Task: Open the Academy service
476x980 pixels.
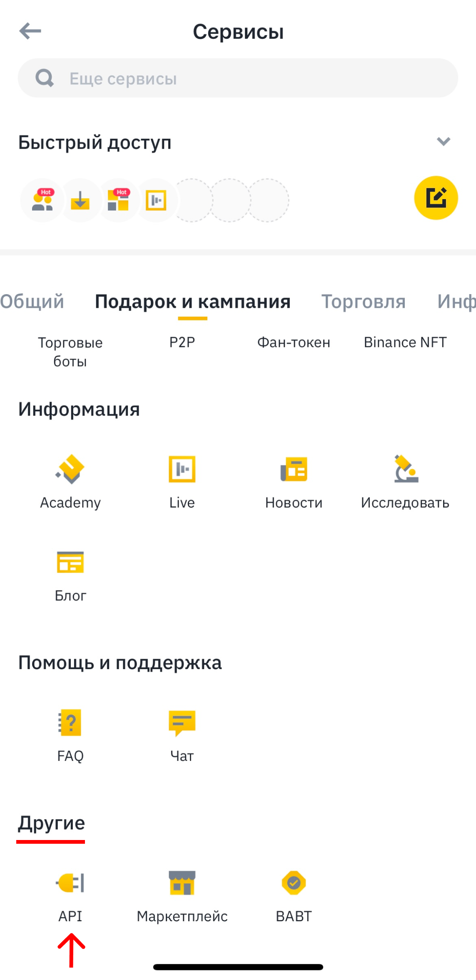Action: click(x=70, y=470)
